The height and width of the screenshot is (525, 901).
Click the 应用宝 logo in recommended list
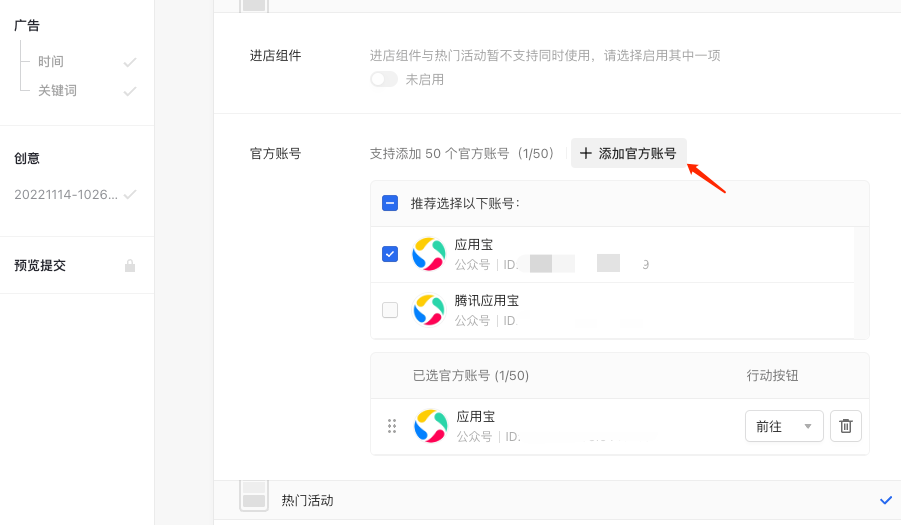429,254
